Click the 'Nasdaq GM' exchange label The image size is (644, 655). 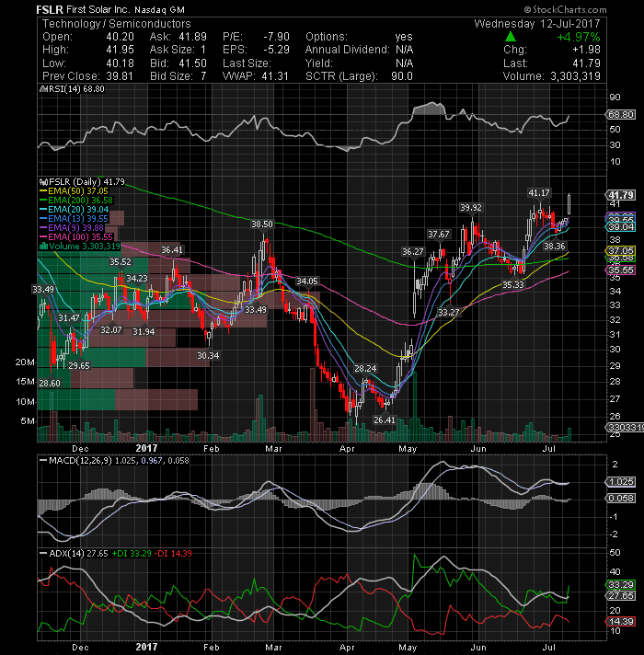159,9
